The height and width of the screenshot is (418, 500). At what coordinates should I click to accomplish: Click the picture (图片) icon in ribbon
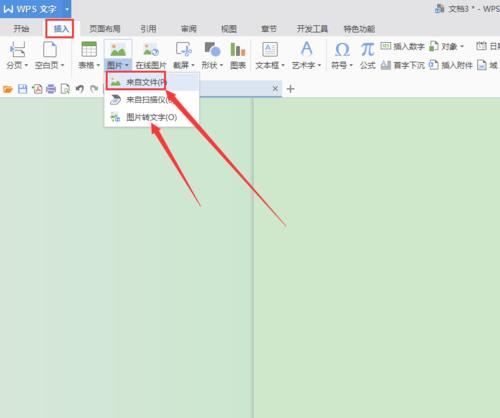click(118, 49)
